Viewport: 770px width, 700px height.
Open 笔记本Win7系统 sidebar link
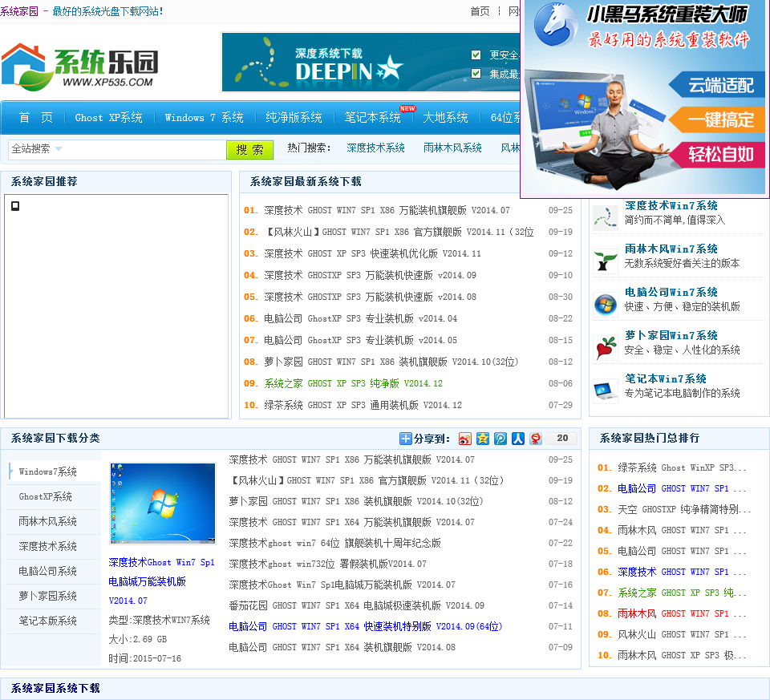666,378
